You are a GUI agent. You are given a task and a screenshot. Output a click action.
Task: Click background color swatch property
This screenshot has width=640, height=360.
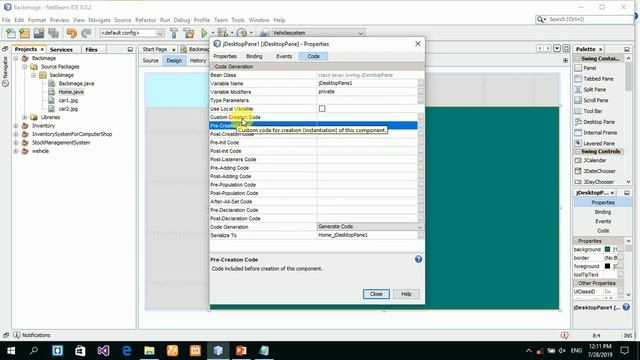607,249
